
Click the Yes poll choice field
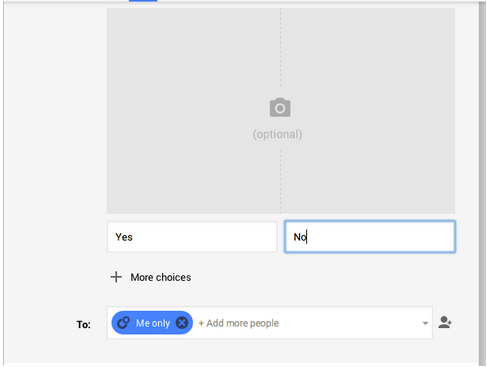pos(192,237)
